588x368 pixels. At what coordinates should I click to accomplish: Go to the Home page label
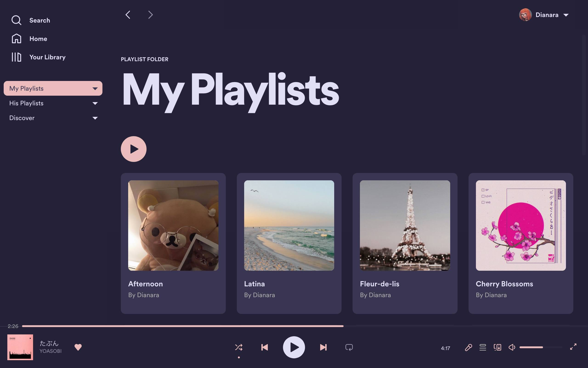[38, 39]
